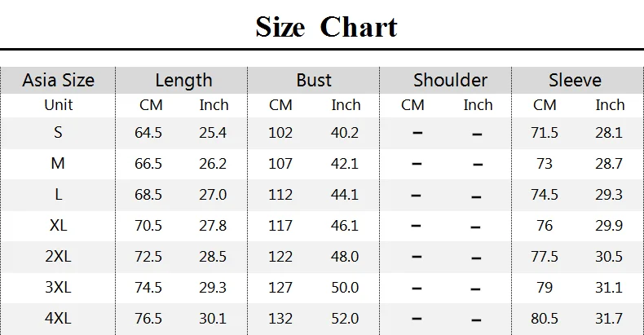Click the Shoulder column header
The width and height of the screenshot is (644, 335).
pyautogui.click(x=450, y=80)
